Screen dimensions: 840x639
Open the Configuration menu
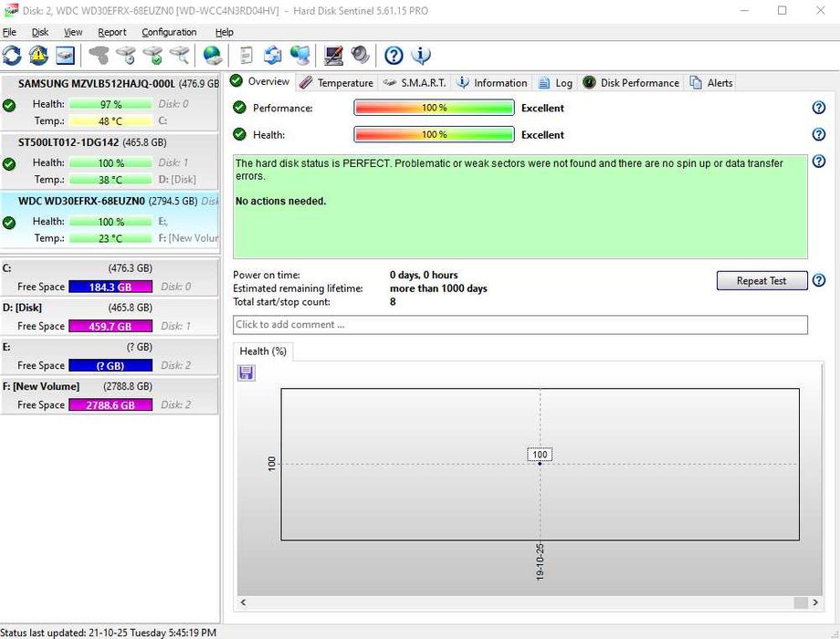pyautogui.click(x=169, y=32)
